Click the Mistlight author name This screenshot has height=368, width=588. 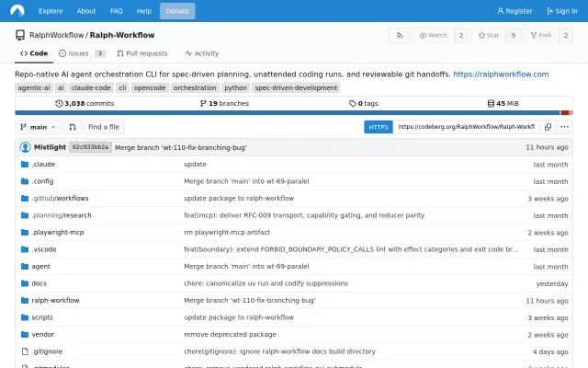[x=50, y=147]
